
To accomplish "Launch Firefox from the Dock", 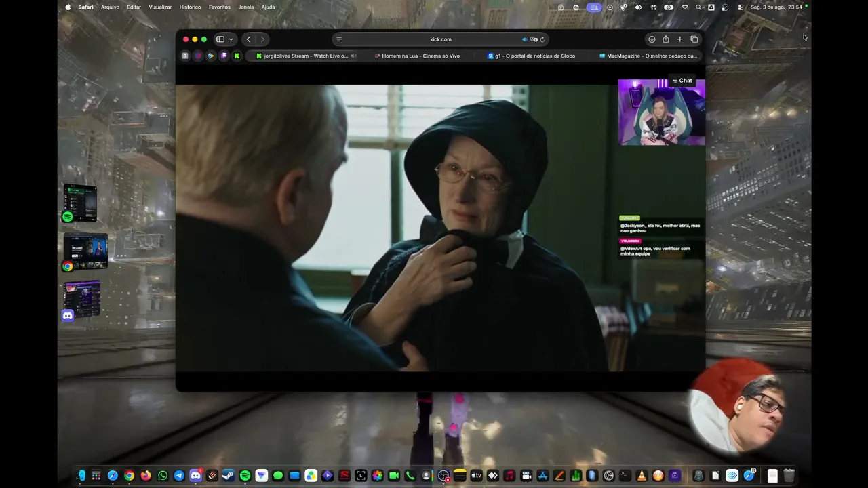I will (146, 476).
